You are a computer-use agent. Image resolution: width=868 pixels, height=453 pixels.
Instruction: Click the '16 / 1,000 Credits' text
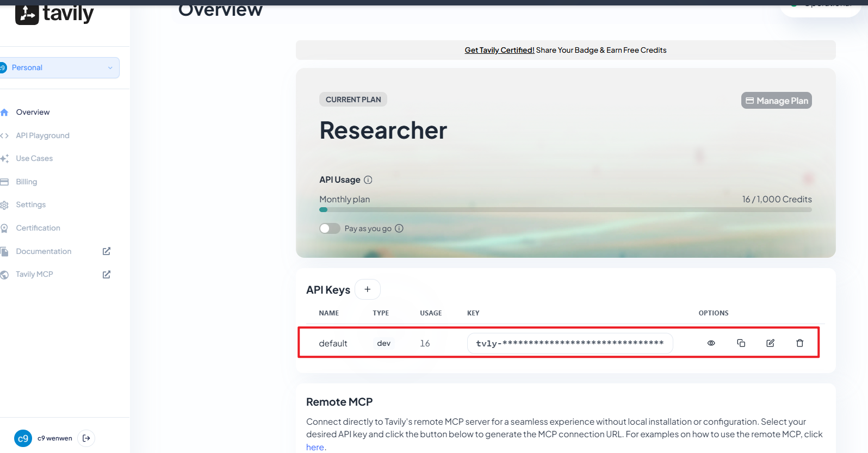[x=777, y=200]
